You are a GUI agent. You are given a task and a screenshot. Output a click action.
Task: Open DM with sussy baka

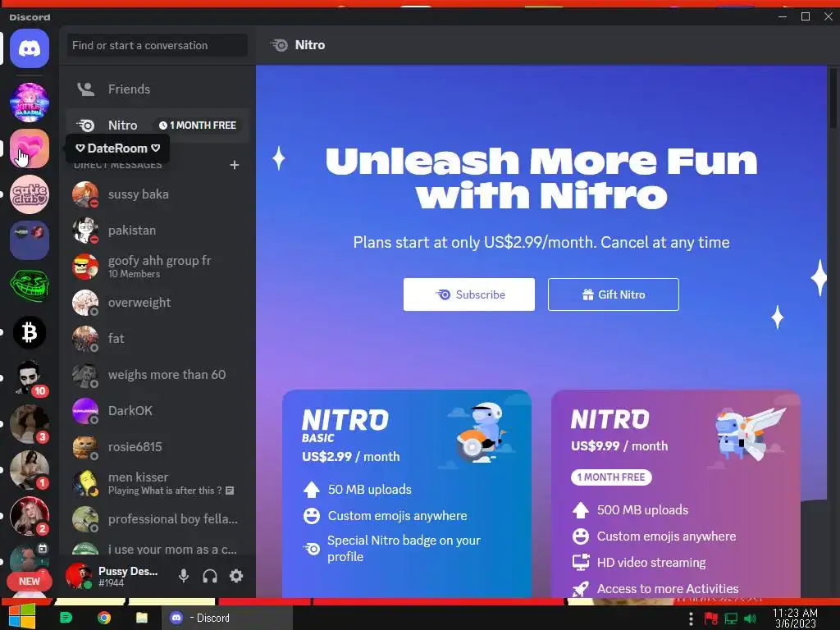click(157, 194)
